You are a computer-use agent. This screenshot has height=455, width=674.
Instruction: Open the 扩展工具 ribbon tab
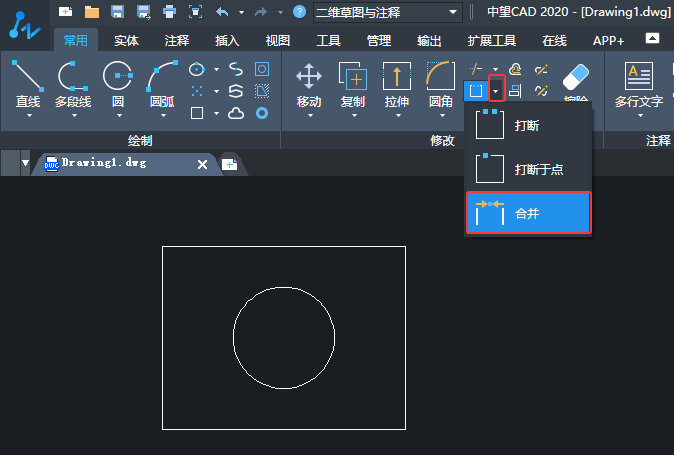point(492,40)
